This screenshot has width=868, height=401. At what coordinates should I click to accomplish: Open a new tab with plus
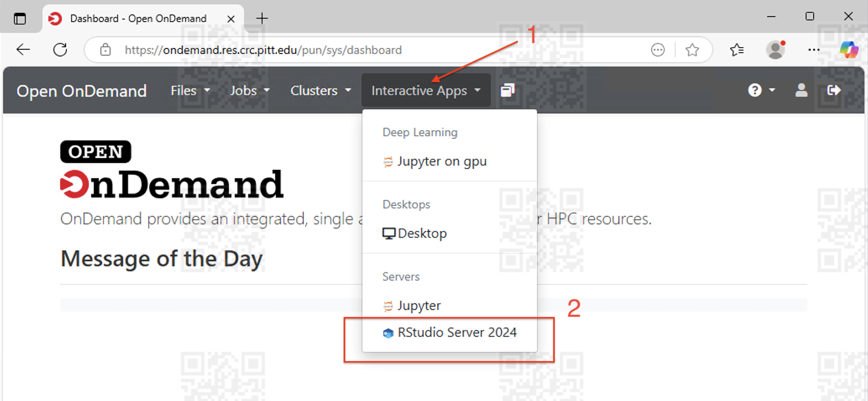[262, 18]
